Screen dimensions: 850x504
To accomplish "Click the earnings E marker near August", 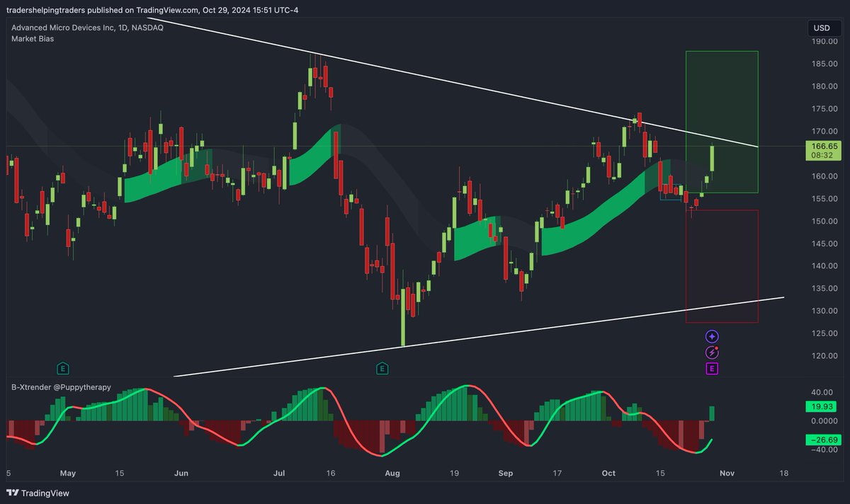I will pos(382,368).
